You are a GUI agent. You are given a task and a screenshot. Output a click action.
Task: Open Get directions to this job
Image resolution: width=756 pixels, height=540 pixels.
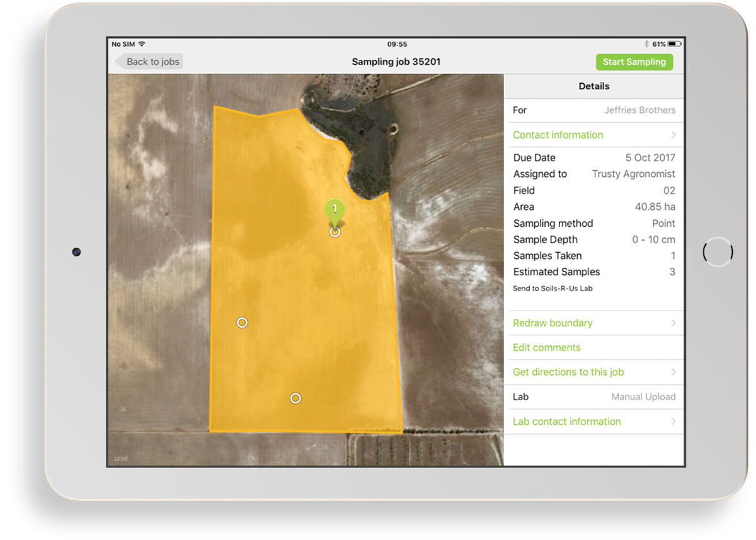point(594,372)
